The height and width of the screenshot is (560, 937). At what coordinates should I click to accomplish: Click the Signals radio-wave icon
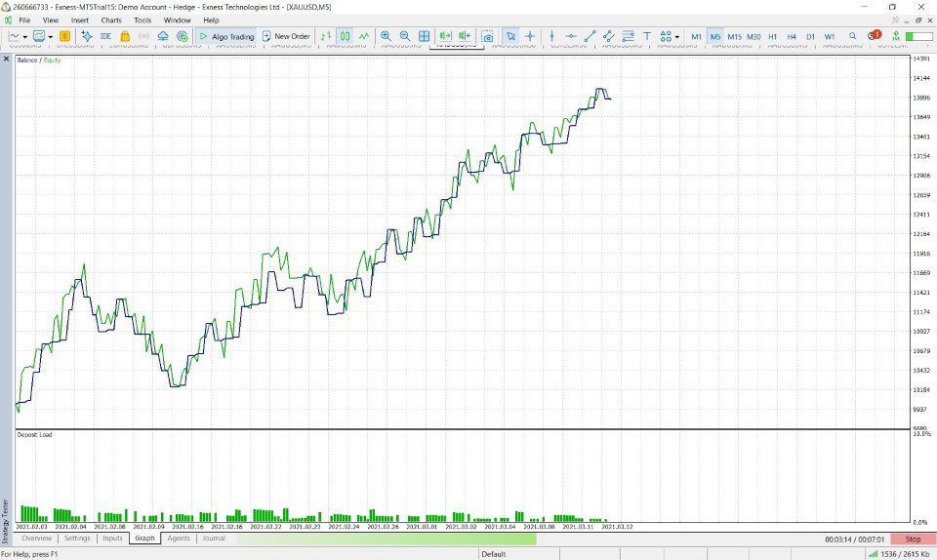(x=144, y=36)
